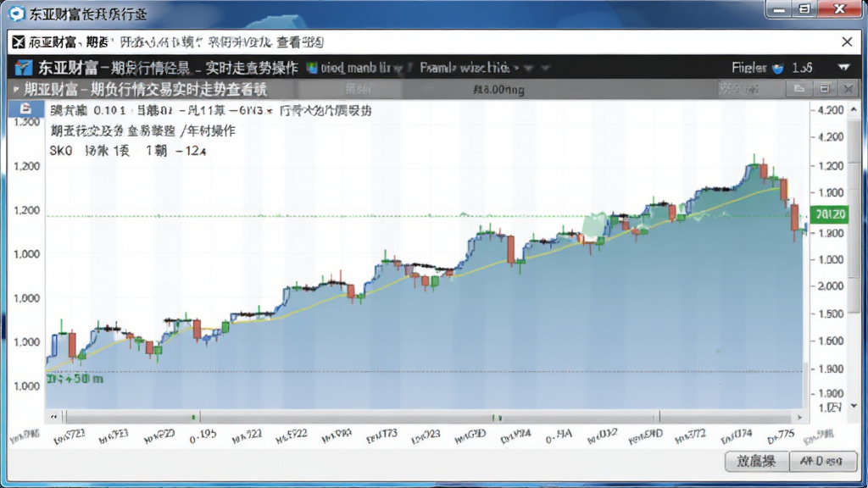Click the black square icon starting the white notification bar
868x488 pixels.
pyautogui.click(x=19, y=42)
